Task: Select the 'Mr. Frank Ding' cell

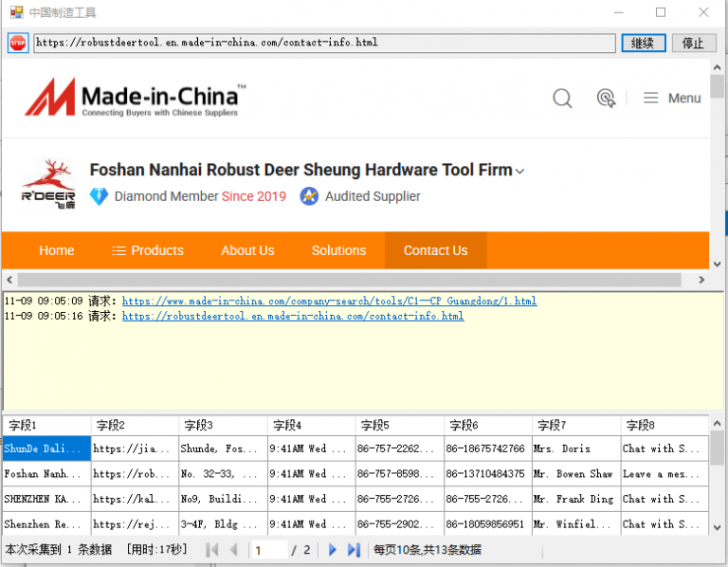Action: (x=576, y=499)
